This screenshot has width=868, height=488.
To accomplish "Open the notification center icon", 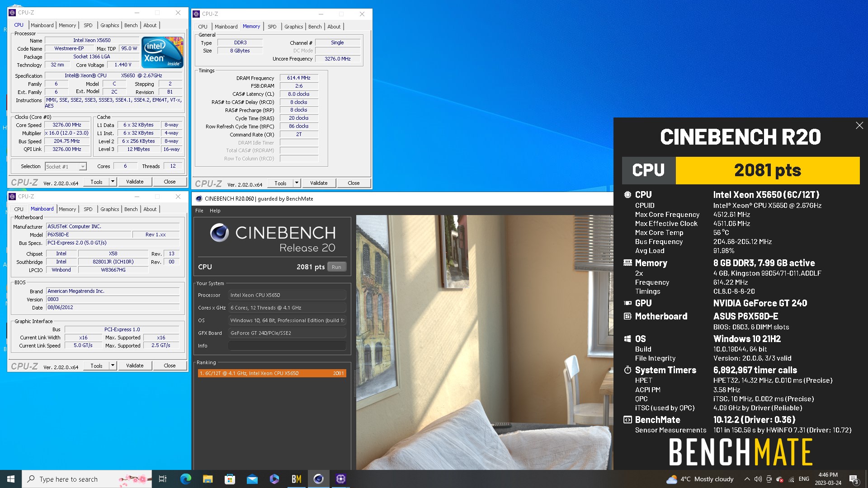I will pyautogui.click(x=854, y=479).
